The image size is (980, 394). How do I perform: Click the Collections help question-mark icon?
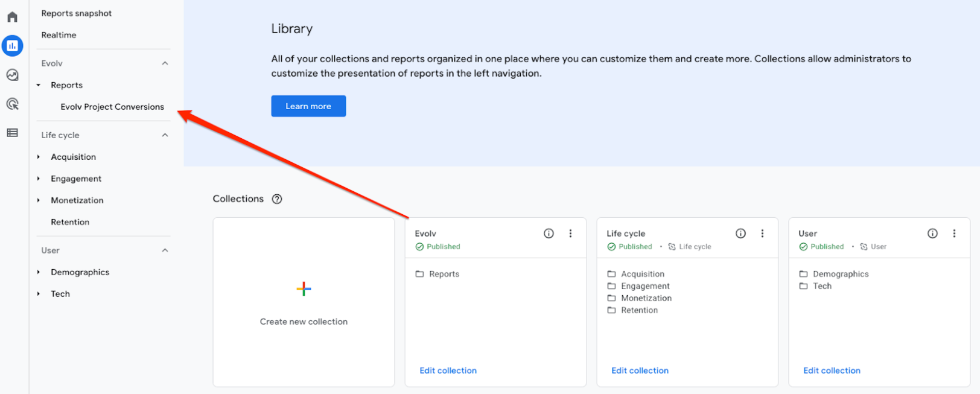pyautogui.click(x=277, y=199)
